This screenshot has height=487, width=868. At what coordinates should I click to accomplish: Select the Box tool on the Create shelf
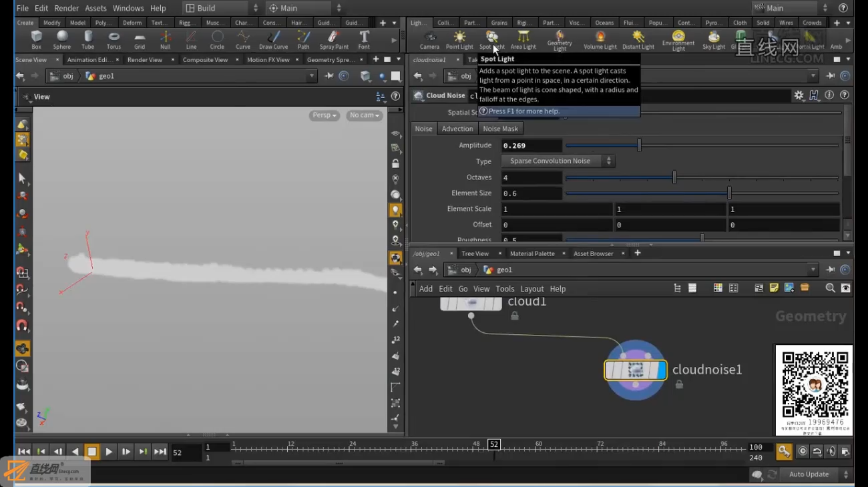click(36, 40)
